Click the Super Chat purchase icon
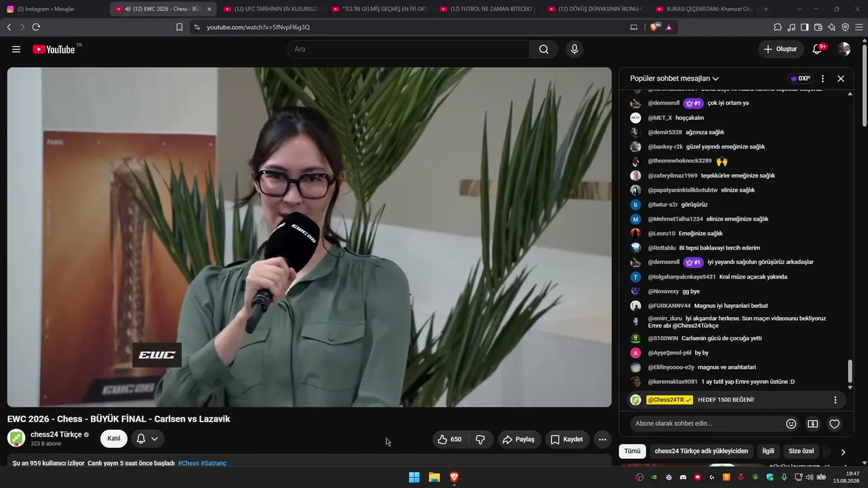Screen dimensions: 868x488 [x=812, y=424]
